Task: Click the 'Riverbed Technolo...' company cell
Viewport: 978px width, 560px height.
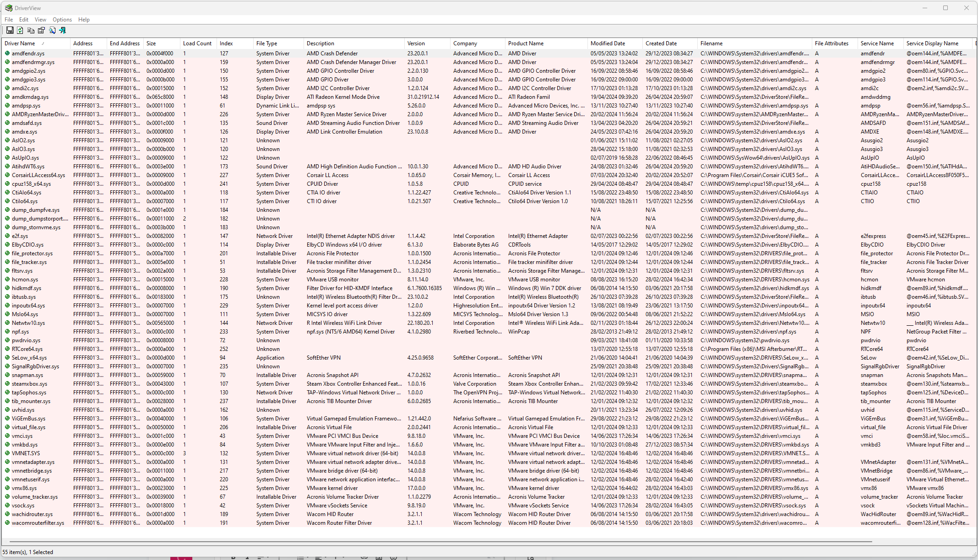Action: pos(478,331)
